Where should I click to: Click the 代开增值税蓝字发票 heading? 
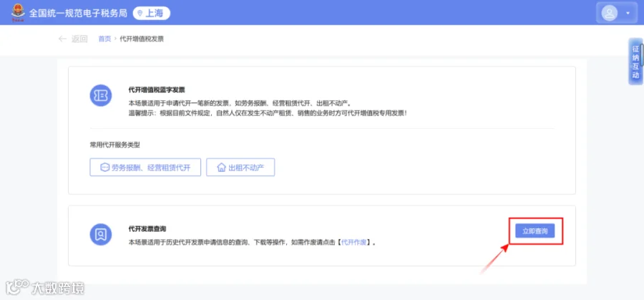[x=157, y=89]
